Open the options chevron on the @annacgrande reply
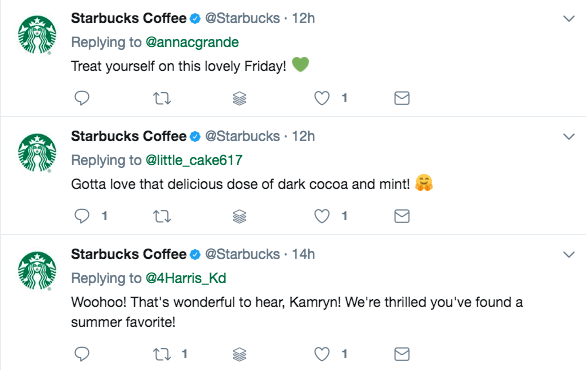This screenshot has width=586, height=370. 569,18
